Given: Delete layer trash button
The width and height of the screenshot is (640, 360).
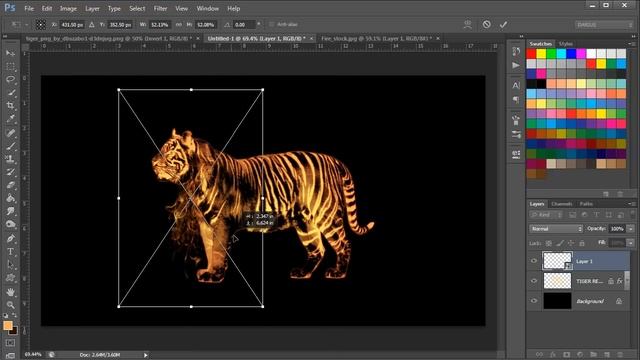Looking at the screenshot, I should point(620,355).
